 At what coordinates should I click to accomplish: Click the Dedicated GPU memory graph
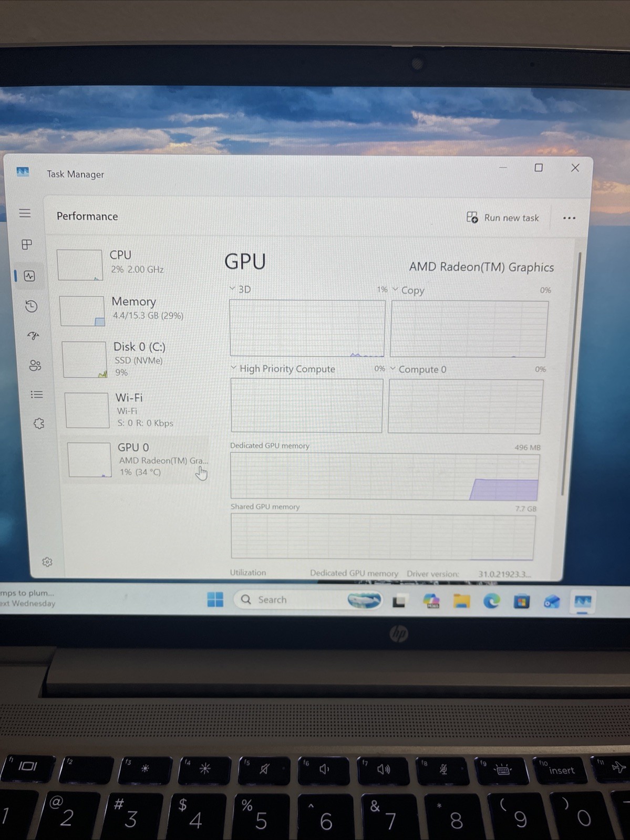385,476
